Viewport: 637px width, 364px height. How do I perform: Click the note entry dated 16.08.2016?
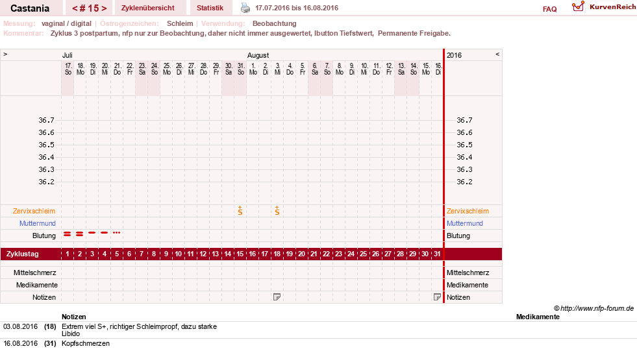point(20,343)
